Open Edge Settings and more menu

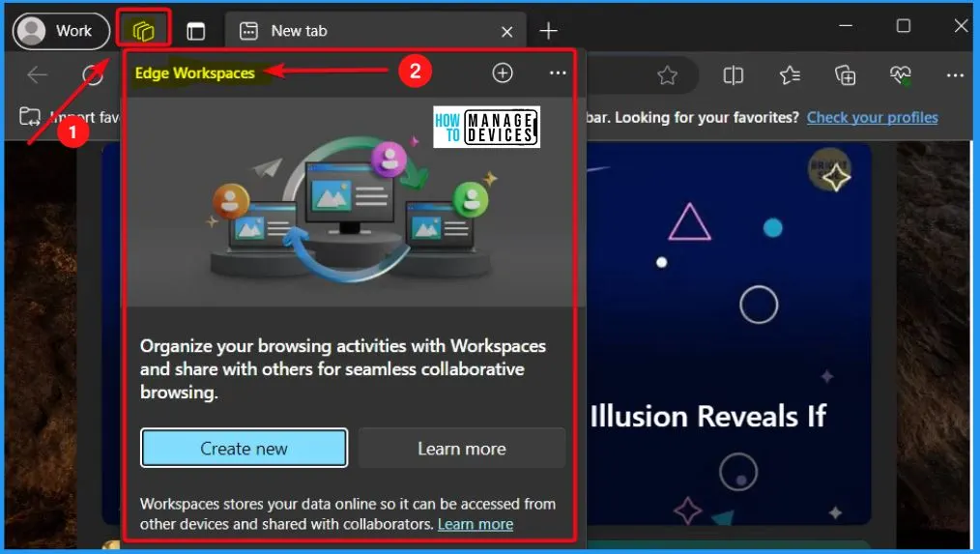955,75
